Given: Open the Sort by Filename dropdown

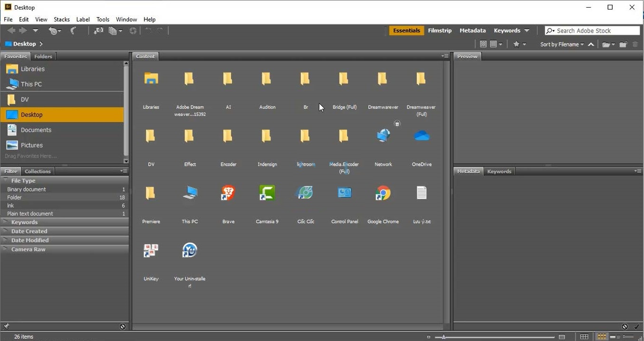Looking at the screenshot, I should [562, 44].
